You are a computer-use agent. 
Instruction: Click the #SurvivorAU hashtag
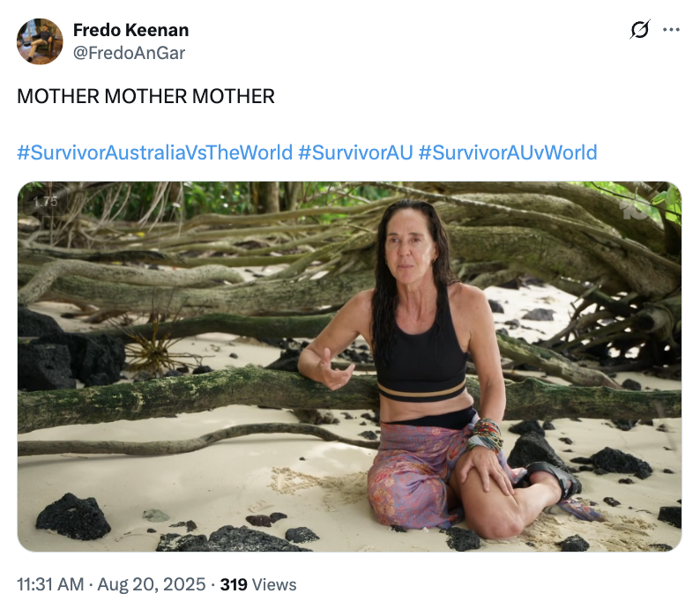[355, 152]
